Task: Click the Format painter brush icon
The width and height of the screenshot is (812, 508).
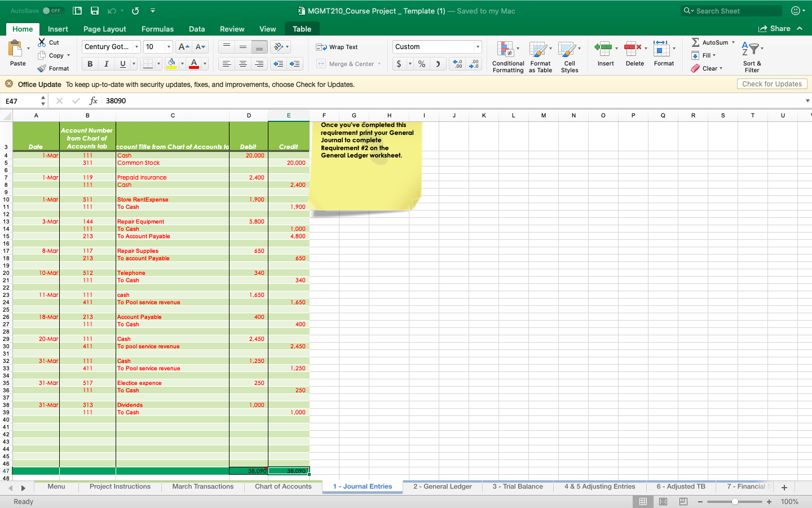Action: pos(42,68)
